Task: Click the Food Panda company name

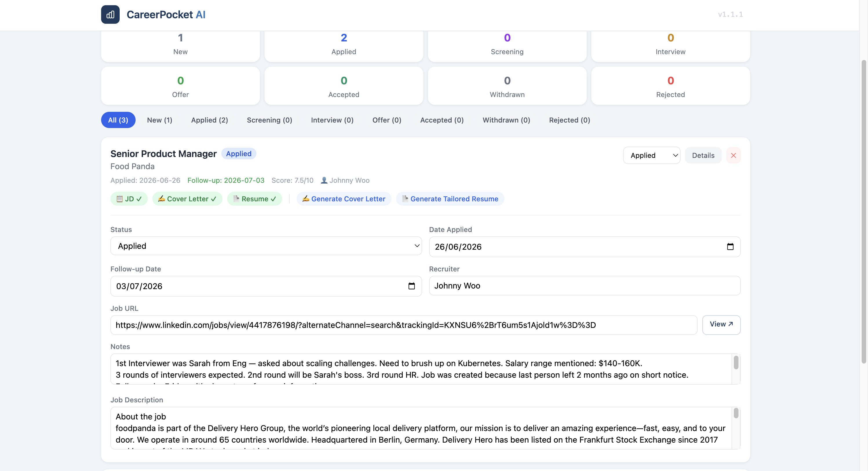Action: (132, 167)
